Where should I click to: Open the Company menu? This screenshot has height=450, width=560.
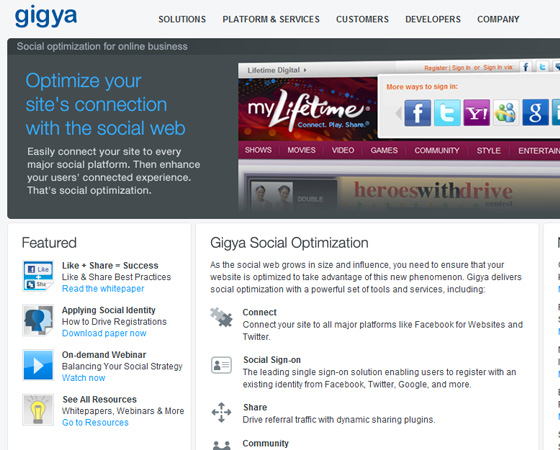point(498,19)
